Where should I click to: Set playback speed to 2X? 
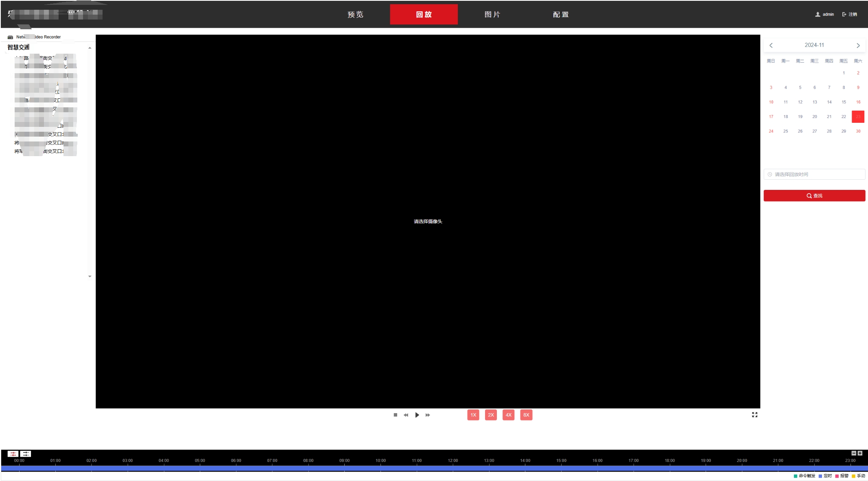pyautogui.click(x=491, y=415)
